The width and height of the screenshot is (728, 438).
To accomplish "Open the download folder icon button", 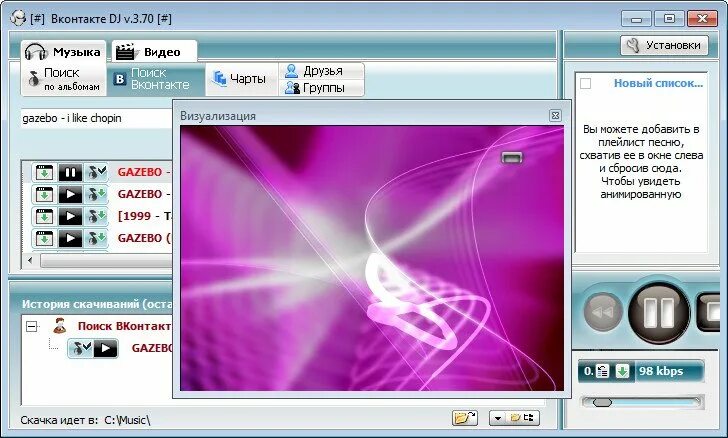I will (x=465, y=418).
